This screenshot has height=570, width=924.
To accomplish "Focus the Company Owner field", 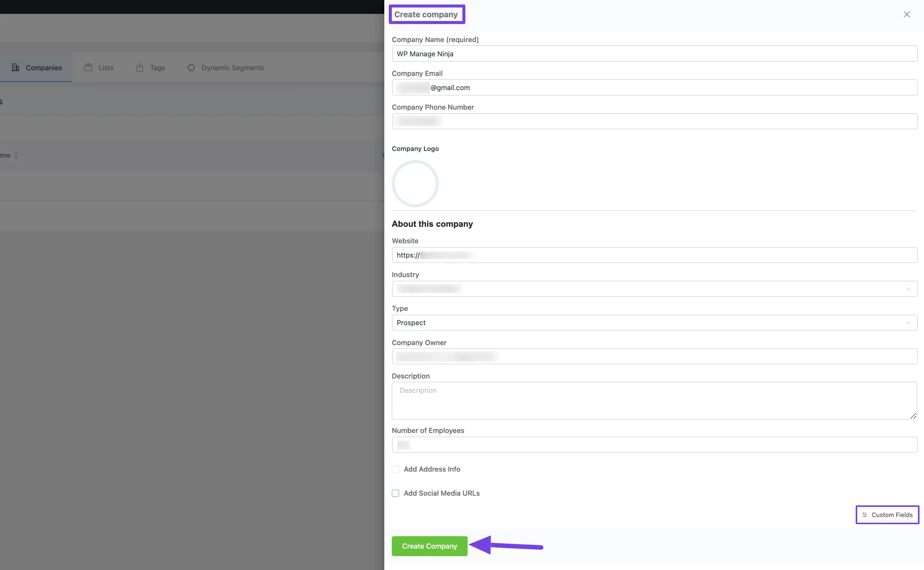I will tap(654, 356).
